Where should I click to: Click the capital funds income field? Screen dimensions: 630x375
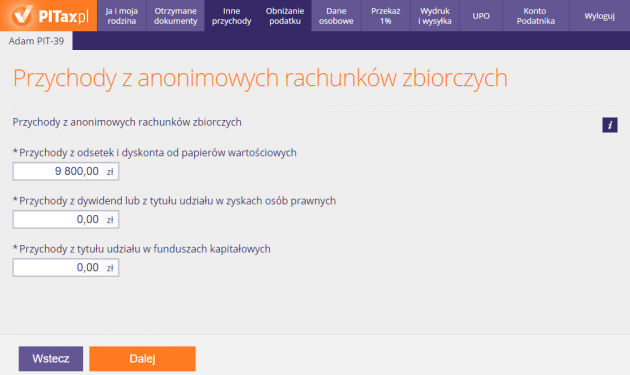[x=66, y=268]
